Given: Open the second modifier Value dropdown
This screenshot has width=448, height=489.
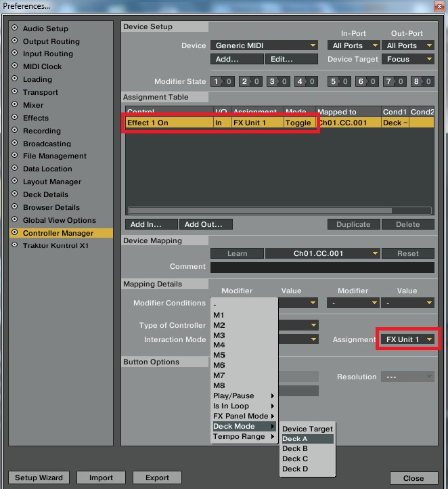Looking at the screenshot, I should pos(407,303).
